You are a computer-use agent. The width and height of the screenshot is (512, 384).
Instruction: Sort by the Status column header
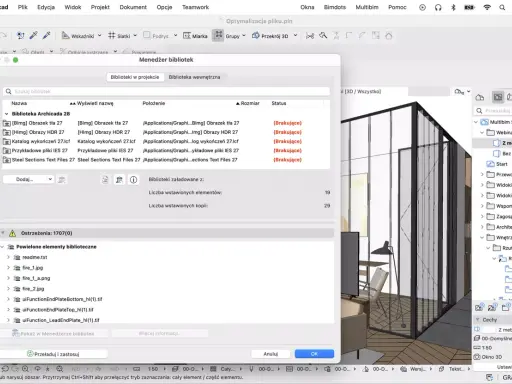(x=279, y=103)
